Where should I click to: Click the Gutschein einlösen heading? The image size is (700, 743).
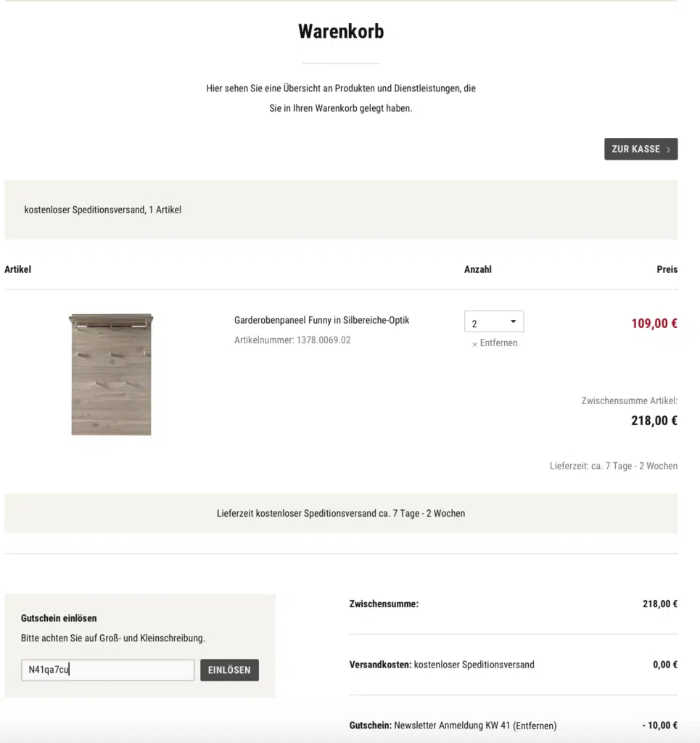[59, 618]
